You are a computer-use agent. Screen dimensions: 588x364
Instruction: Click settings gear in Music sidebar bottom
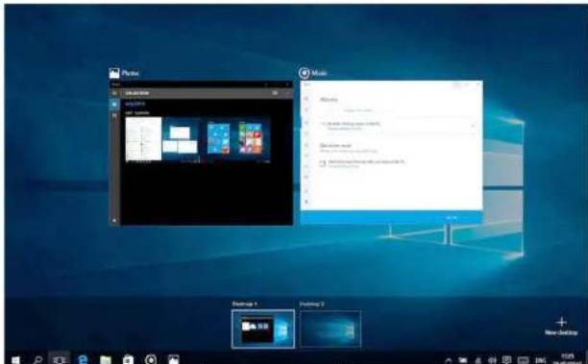[306, 202]
